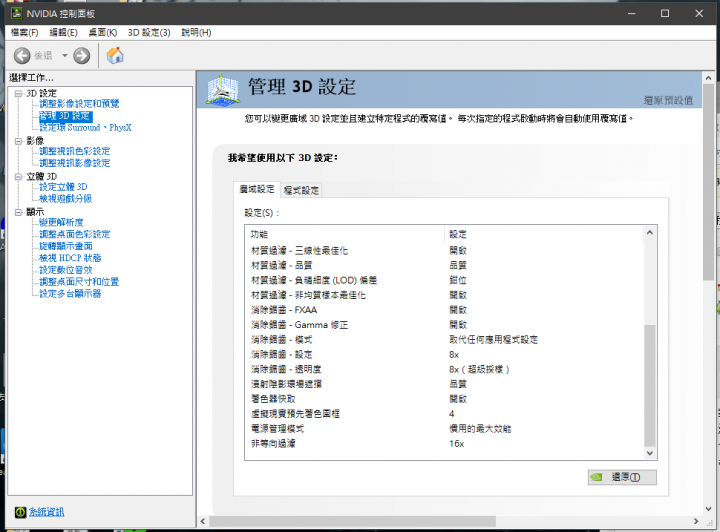Select the 非等向過濾 row
The image size is (720, 532).
(444, 444)
